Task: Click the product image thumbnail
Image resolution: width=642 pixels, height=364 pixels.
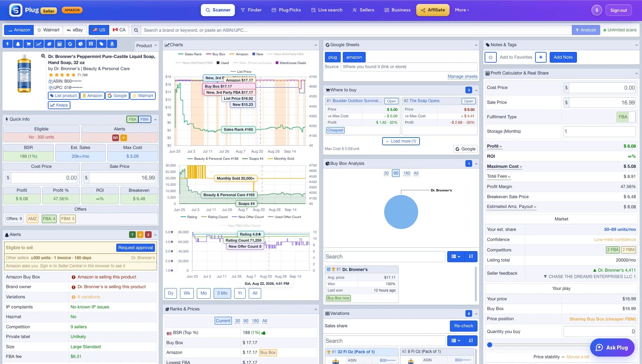Action: [x=24, y=73]
